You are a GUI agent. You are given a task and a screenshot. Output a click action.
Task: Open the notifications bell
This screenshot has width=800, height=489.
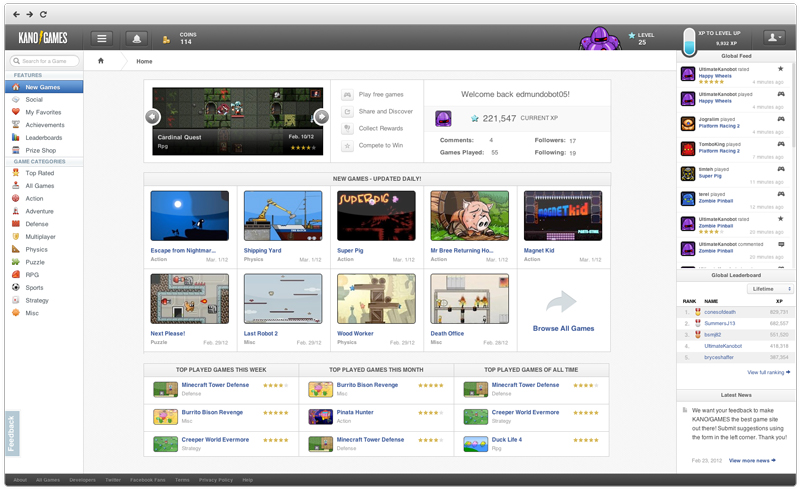pos(136,38)
